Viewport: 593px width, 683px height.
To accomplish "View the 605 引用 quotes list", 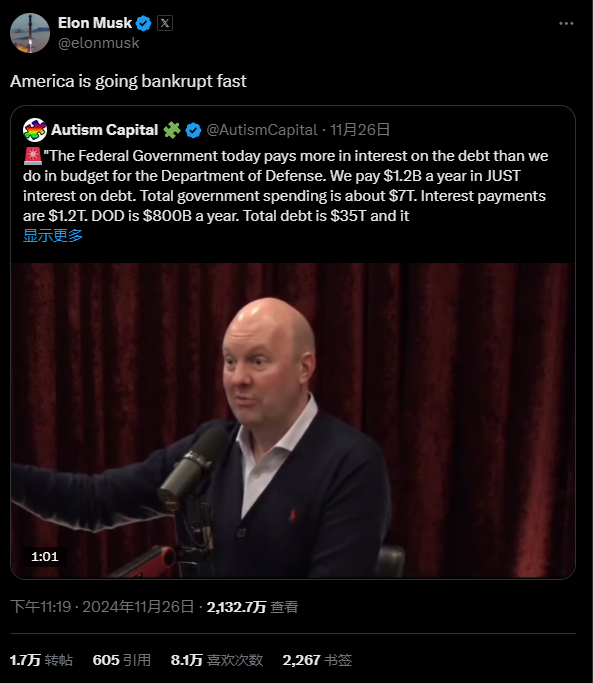I will coord(122,660).
